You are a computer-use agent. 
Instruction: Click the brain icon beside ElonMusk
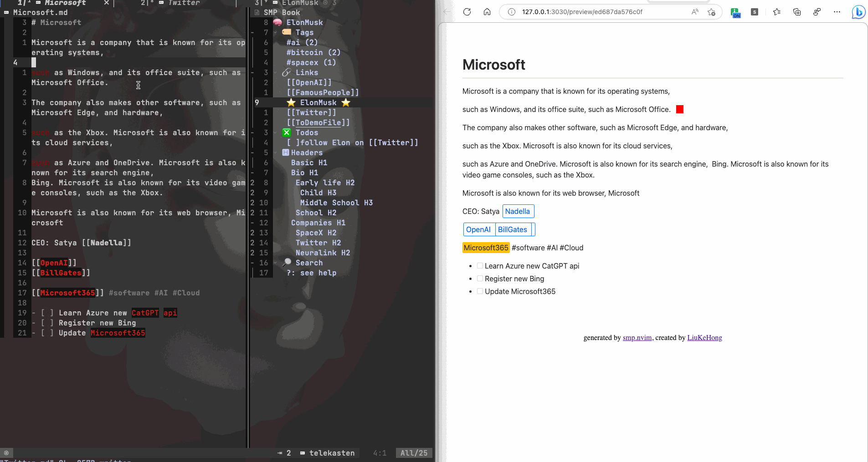[x=277, y=22]
